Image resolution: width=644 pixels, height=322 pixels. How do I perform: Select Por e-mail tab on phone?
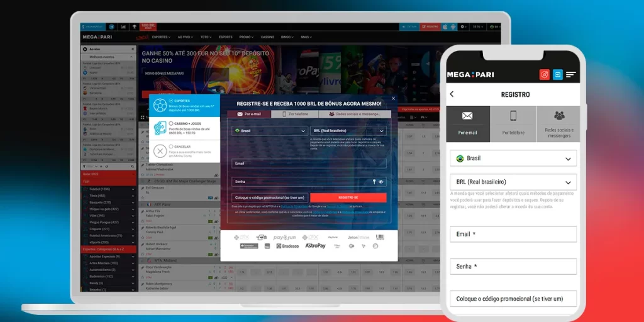pyautogui.click(x=468, y=124)
